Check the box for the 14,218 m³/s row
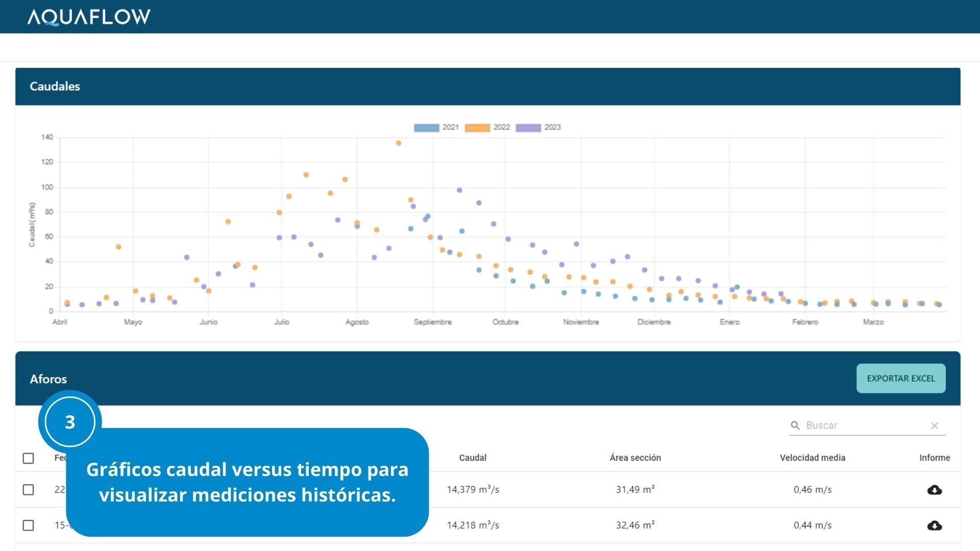 [x=29, y=525]
